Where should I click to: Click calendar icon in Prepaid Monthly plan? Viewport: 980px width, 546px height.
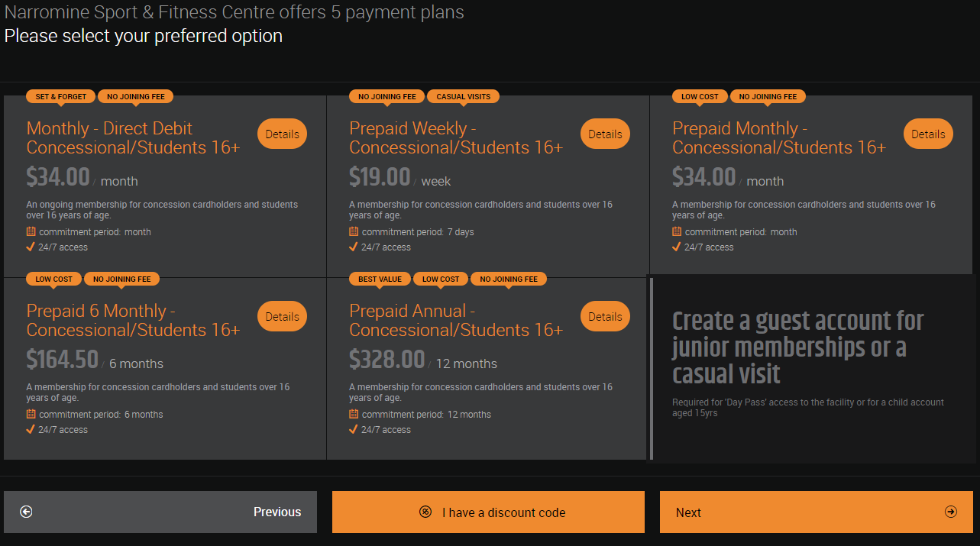click(677, 231)
